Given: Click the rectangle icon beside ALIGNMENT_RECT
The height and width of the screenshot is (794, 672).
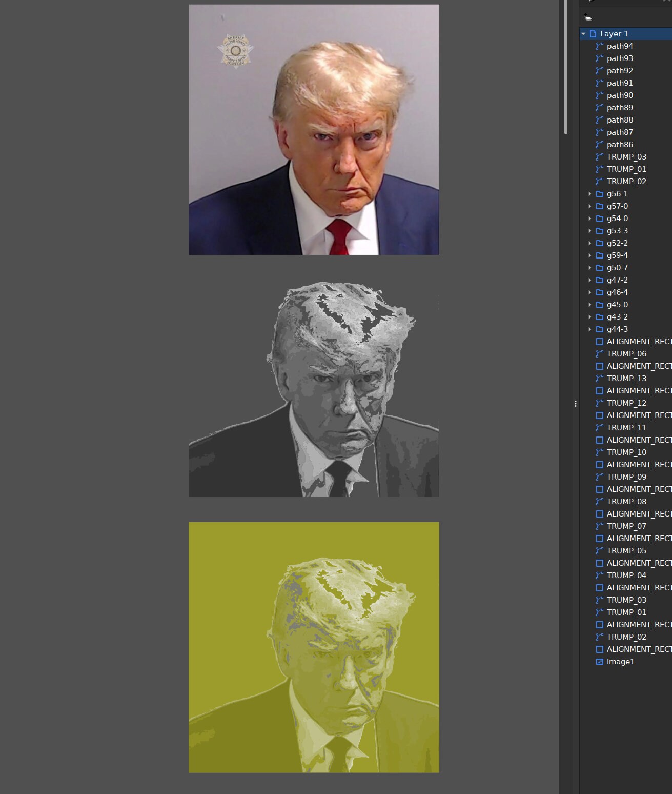Looking at the screenshot, I should click(x=599, y=341).
